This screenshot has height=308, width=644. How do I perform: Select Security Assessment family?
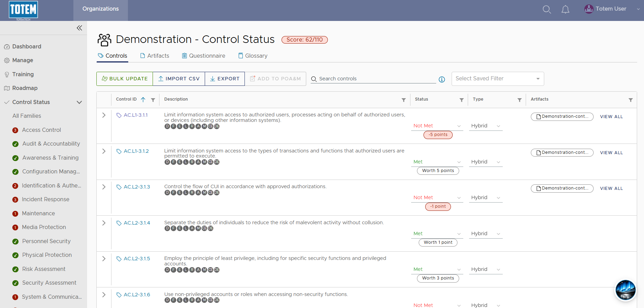[49, 283]
